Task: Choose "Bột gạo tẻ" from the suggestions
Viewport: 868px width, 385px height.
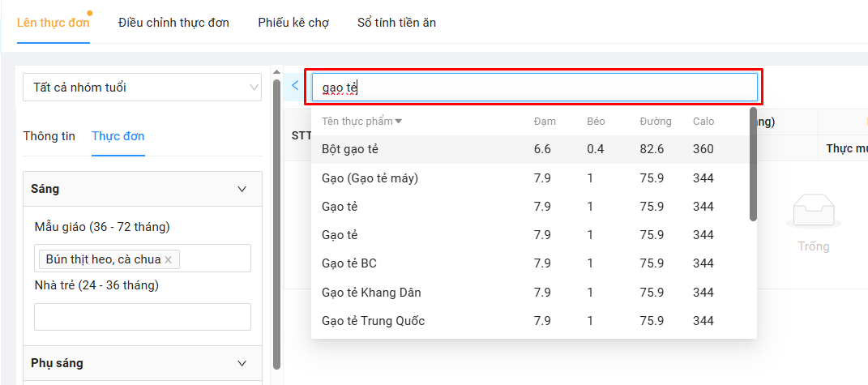Action: 350,149
